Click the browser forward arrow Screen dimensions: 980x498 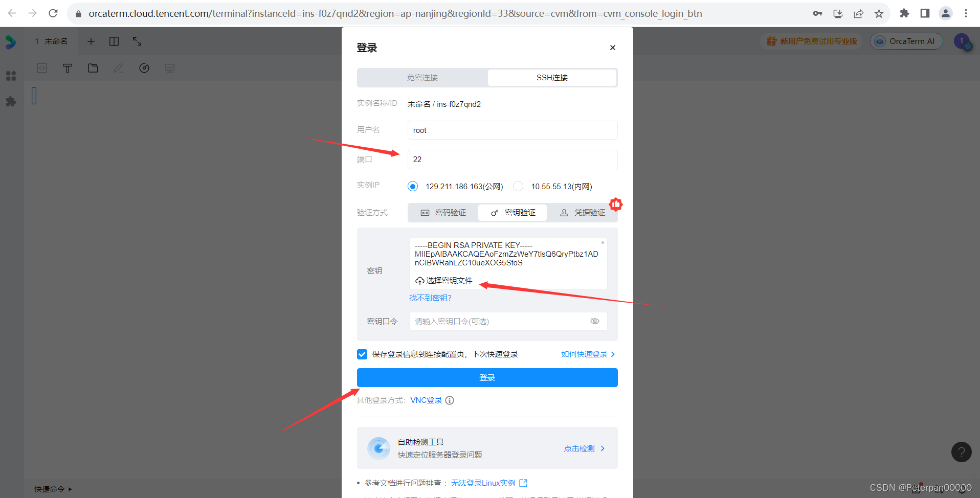click(x=33, y=13)
